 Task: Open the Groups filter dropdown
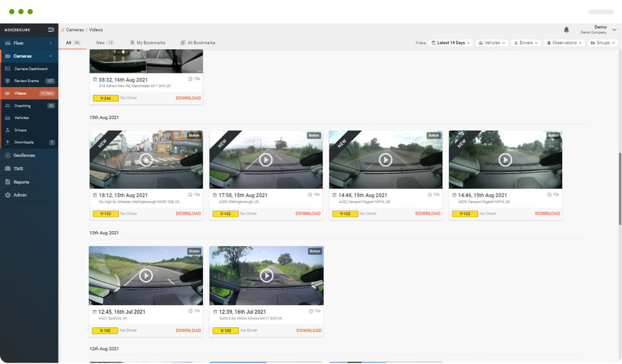tap(603, 43)
